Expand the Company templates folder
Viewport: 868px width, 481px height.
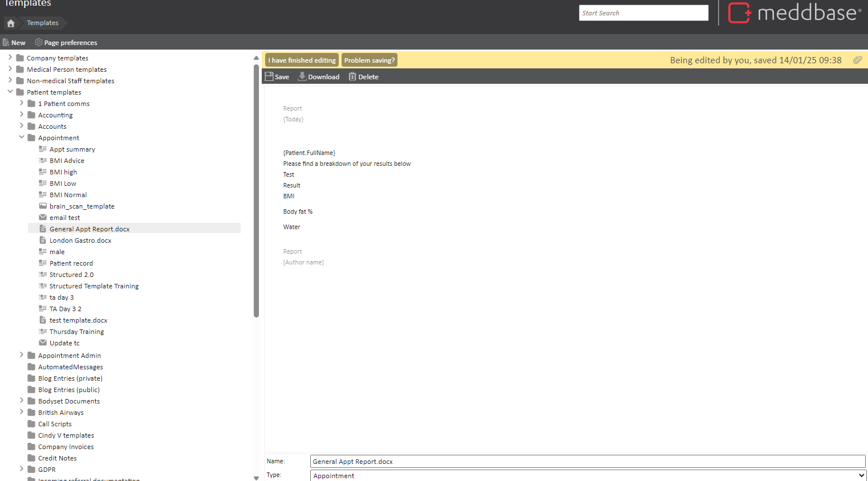[10, 58]
